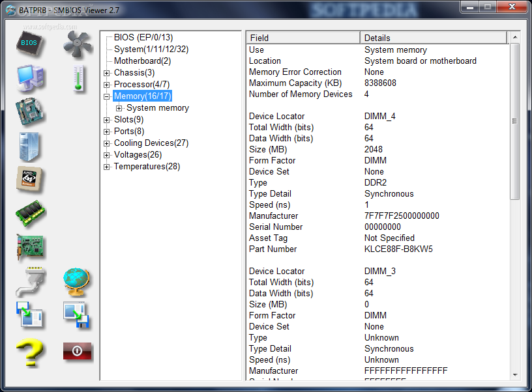Click the vertical scrollbar thumb
This screenshot has width=532, height=392.
[x=514, y=121]
